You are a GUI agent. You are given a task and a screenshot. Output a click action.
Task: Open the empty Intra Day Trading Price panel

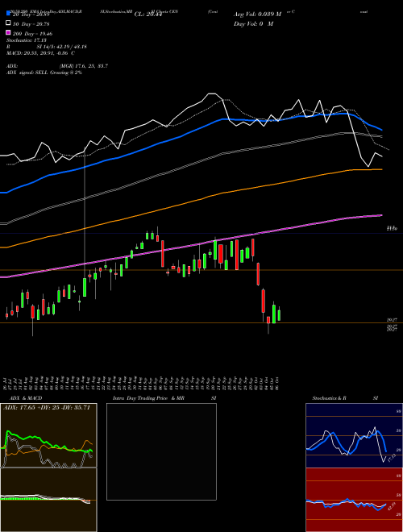[x=161, y=451]
